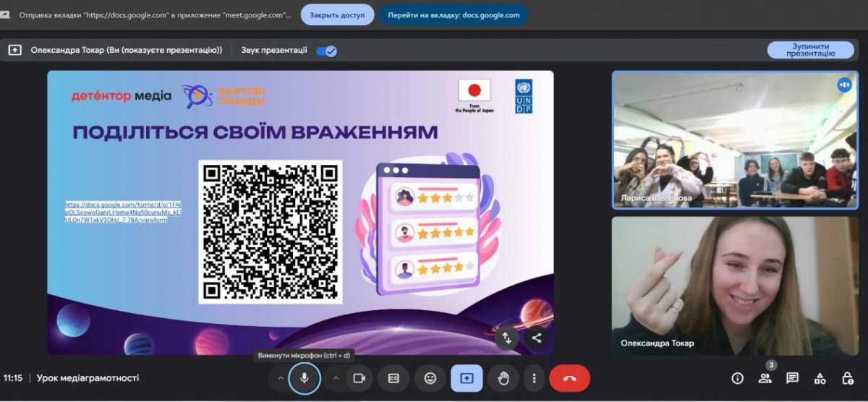Stop presenting with 'Зупинити презентацію'
Image resolution: width=868 pixels, height=402 pixels.
[x=810, y=50]
